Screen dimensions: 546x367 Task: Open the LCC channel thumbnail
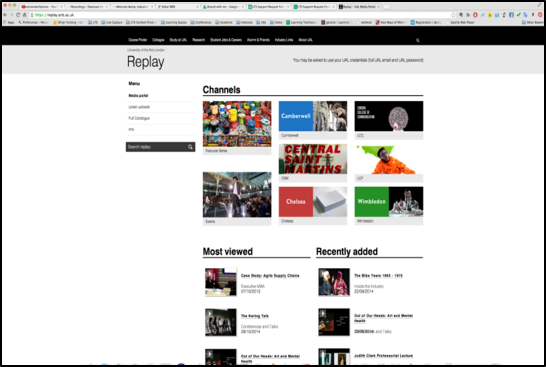pyautogui.click(x=389, y=116)
